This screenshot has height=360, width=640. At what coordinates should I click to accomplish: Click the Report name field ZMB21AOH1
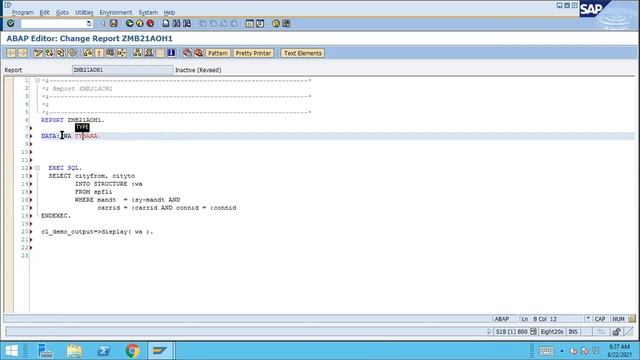point(122,70)
